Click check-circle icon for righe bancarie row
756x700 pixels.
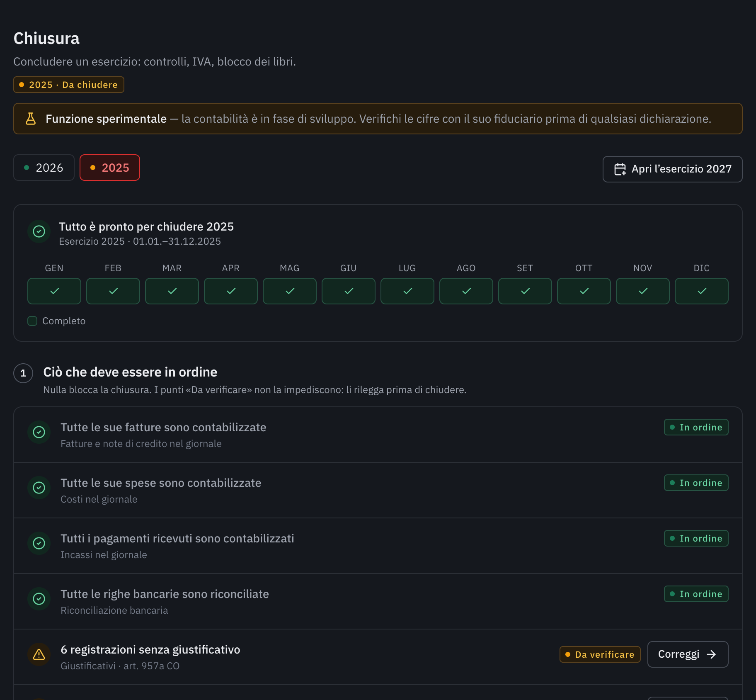pyautogui.click(x=39, y=599)
